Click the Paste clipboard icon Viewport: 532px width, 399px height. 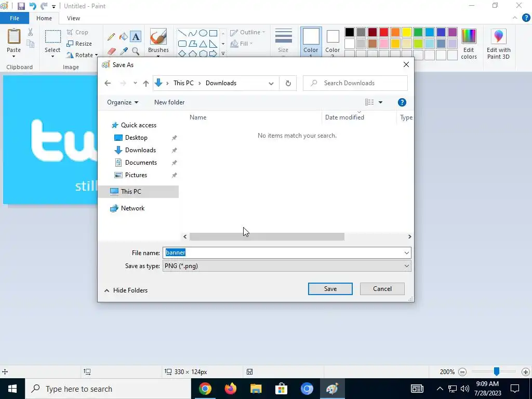click(14, 37)
